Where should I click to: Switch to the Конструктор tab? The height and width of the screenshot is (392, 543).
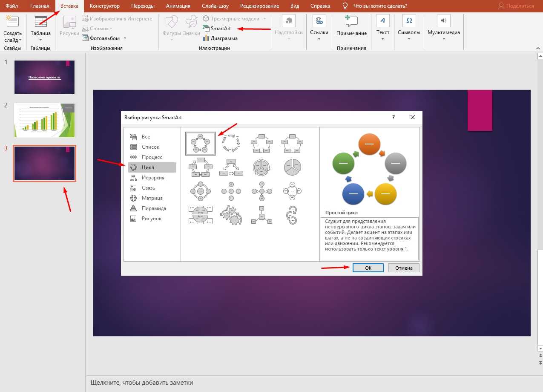105,6
